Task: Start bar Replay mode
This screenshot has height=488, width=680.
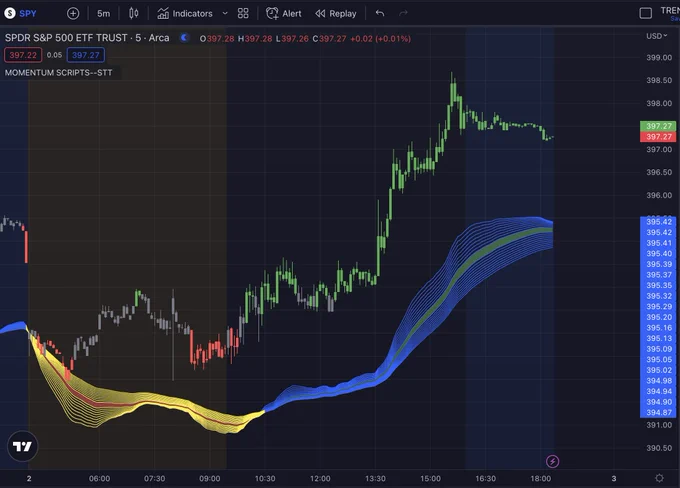Action: pyautogui.click(x=336, y=13)
